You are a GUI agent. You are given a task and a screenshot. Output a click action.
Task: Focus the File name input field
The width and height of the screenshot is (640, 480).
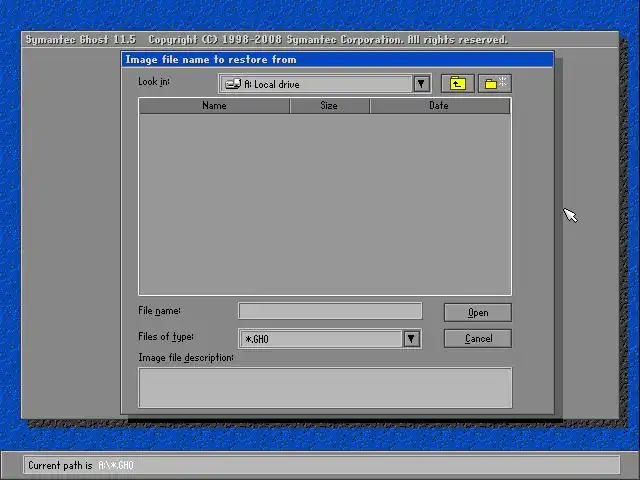(x=330, y=311)
